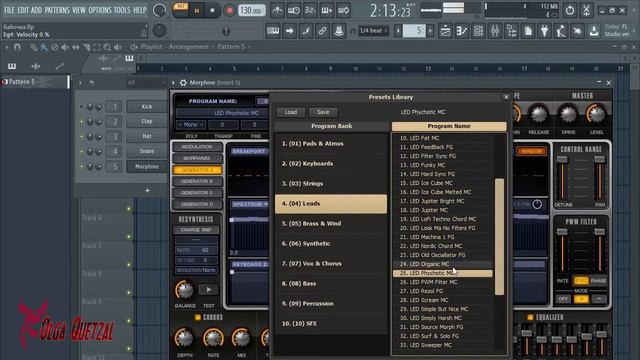The width and height of the screenshot is (640, 360).
Task: Switch to the GENERATOR C tab
Action: click(197, 193)
